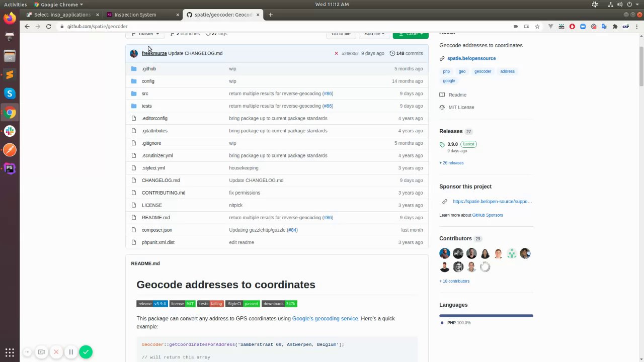This screenshot has width=644, height=362.
Task: Open the .gitattributes file
Action: (x=154, y=131)
